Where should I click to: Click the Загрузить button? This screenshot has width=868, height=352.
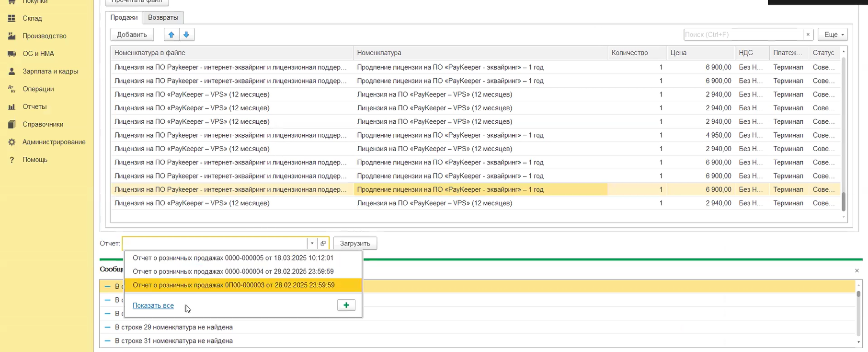click(355, 243)
